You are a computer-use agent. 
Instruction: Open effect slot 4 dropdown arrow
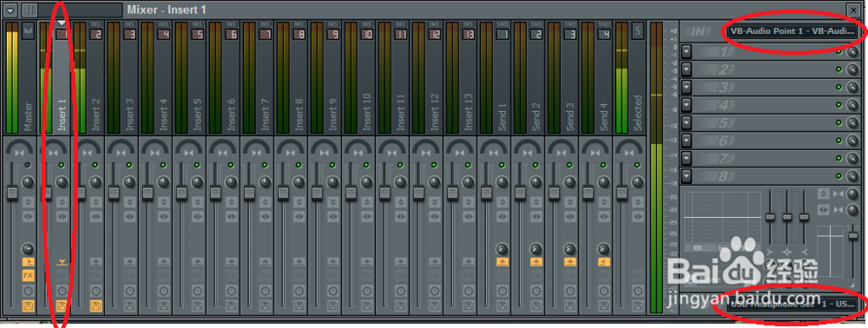pos(687,105)
